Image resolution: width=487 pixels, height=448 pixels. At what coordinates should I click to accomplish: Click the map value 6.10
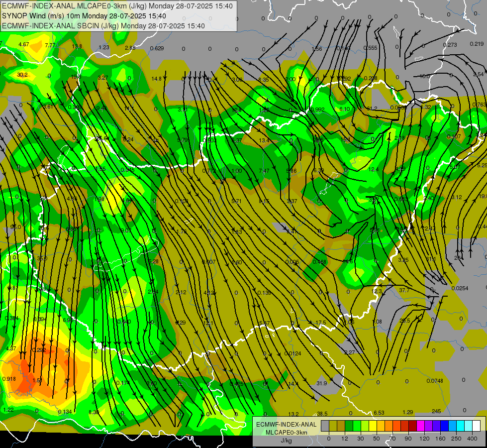(345, 109)
